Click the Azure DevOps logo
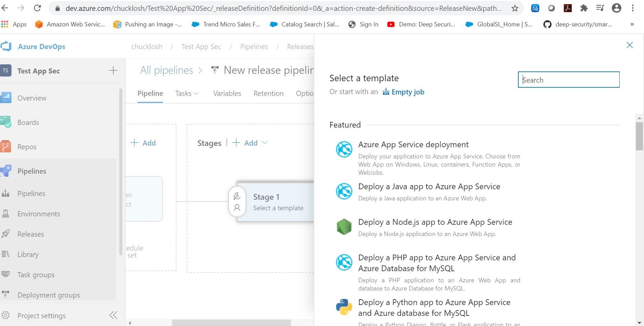This screenshot has width=644, height=326. point(6,46)
